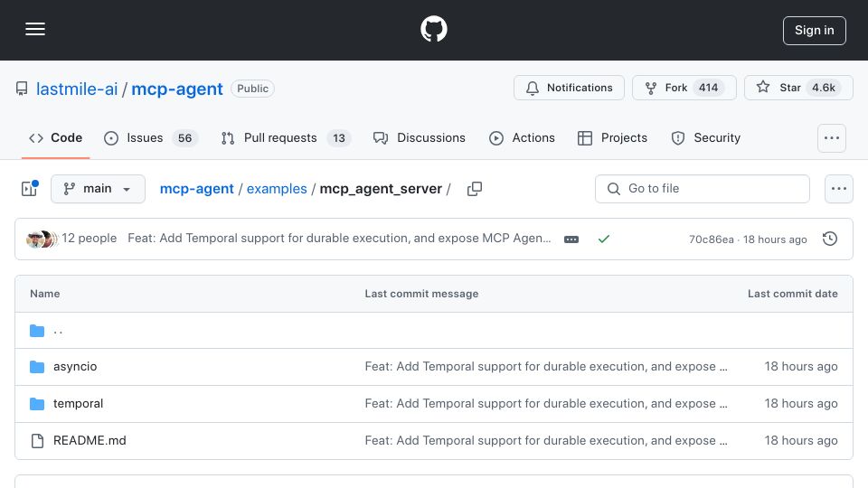The width and height of the screenshot is (868, 488).
Task: View the commit status check mark
Action: [604, 239]
